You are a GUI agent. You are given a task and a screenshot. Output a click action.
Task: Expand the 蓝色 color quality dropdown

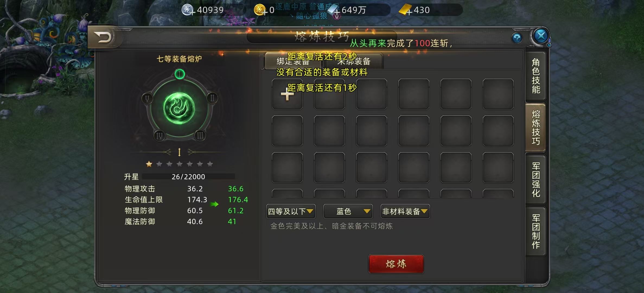click(x=348, y=211)
